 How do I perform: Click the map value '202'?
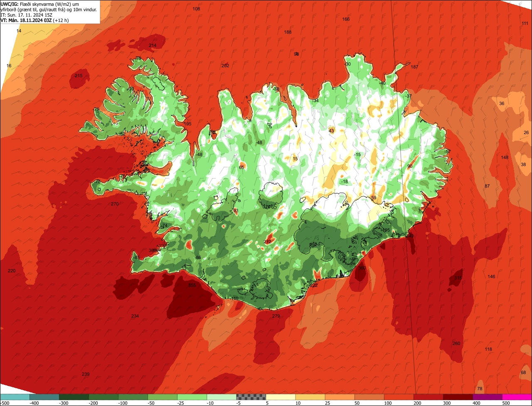pyautogui.click(x=225, y=66)
